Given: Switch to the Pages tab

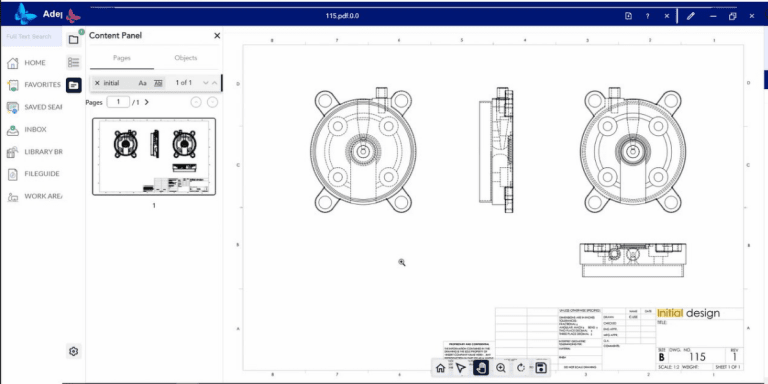Looking at the screenshot, I should (122, 58).
